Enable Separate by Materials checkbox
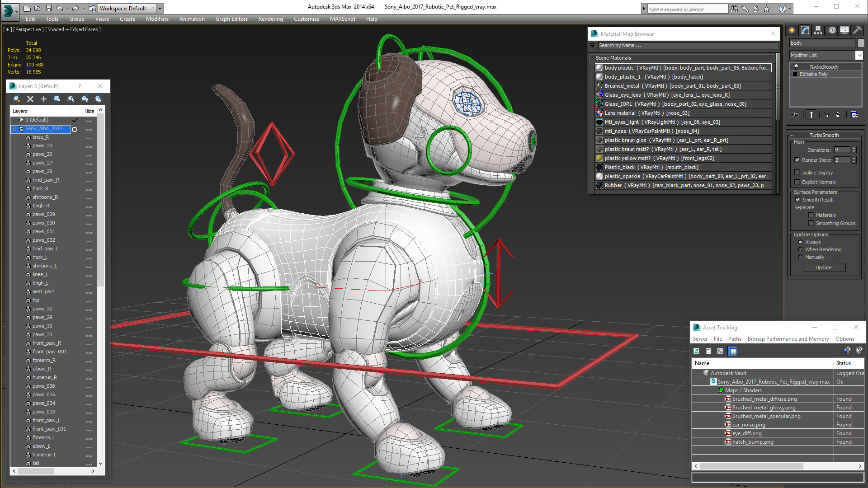 811,215
